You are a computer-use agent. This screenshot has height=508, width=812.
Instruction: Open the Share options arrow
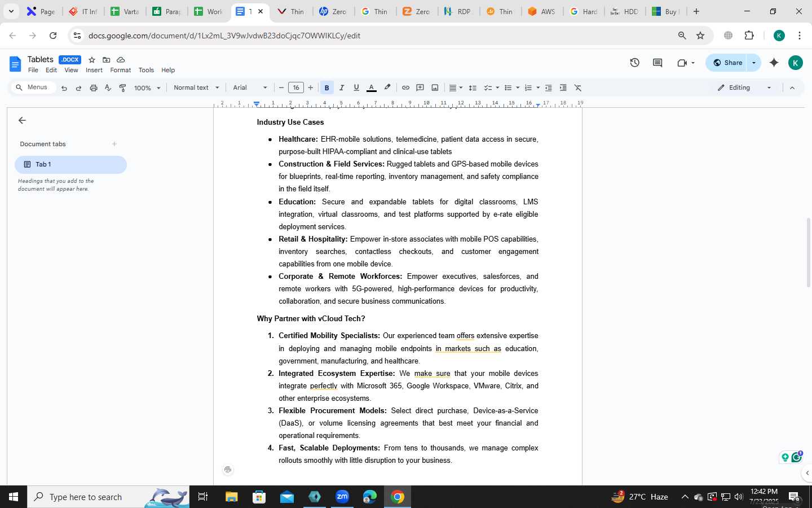tap(754, 63)
